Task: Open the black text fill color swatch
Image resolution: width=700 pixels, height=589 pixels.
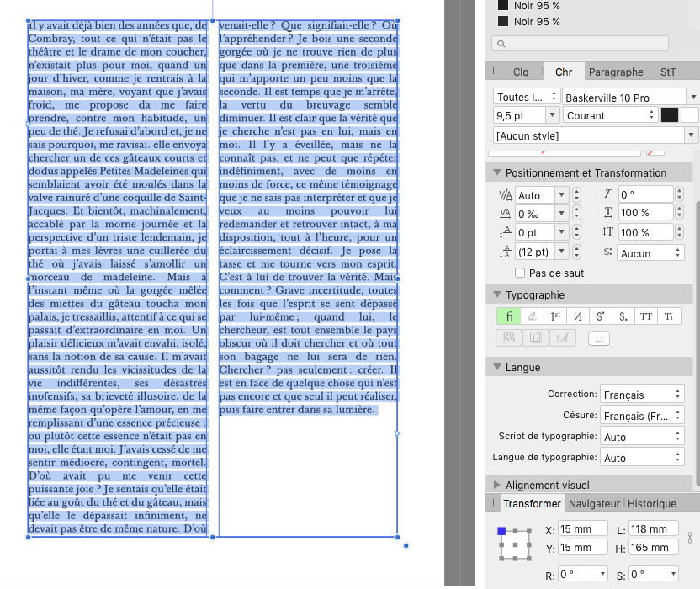Action: 669,114
